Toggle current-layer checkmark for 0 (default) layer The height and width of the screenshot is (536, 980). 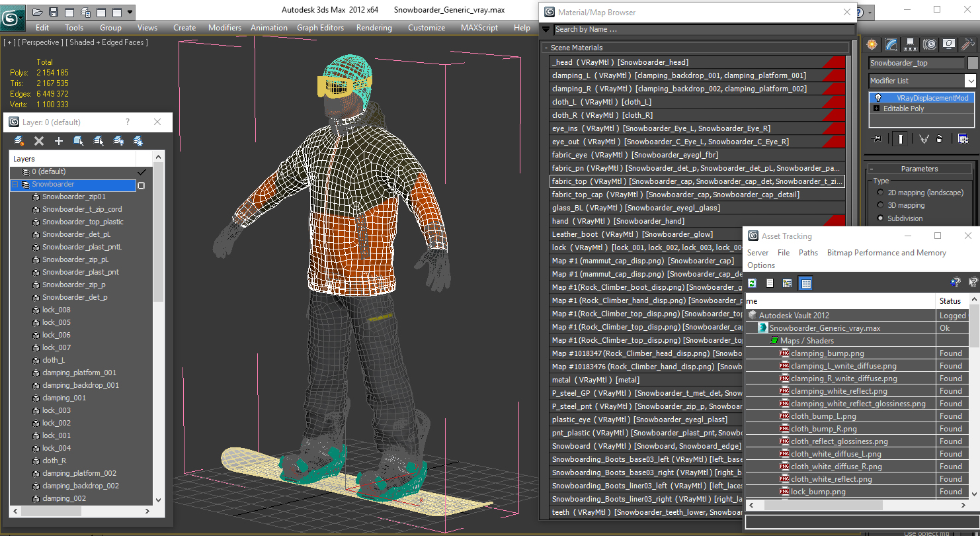[x=142, y=172]
